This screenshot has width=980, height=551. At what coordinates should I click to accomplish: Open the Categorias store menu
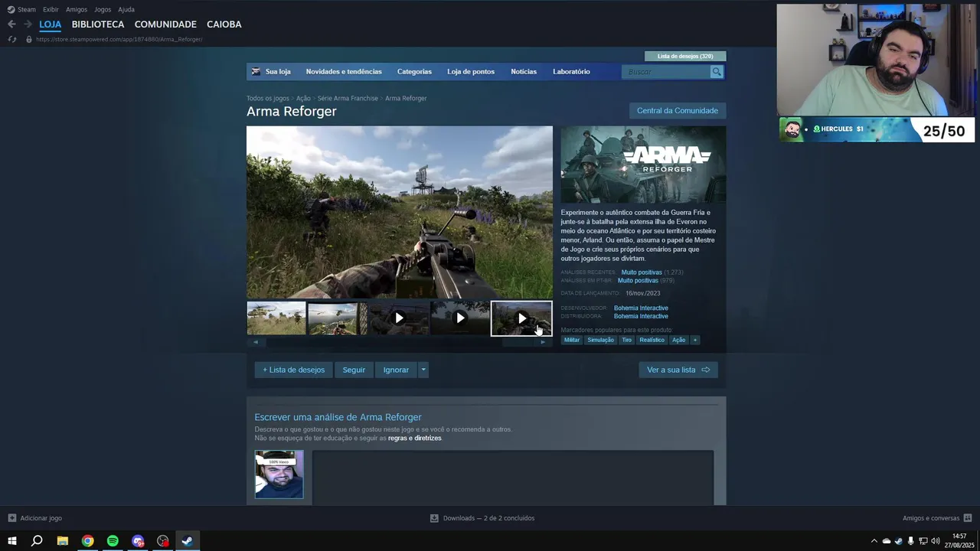tap(414, 72)
